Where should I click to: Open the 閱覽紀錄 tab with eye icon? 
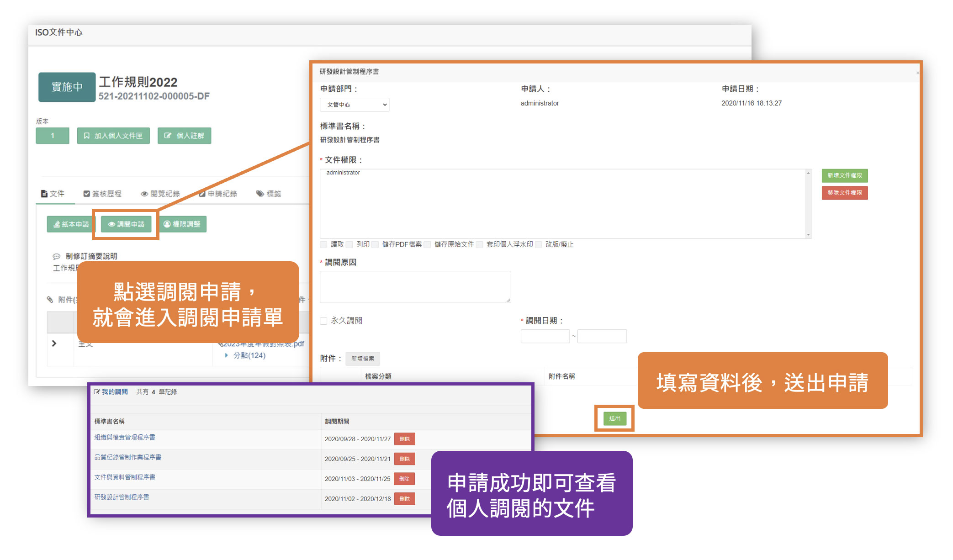pyautogui.click(x=160, y=194)
